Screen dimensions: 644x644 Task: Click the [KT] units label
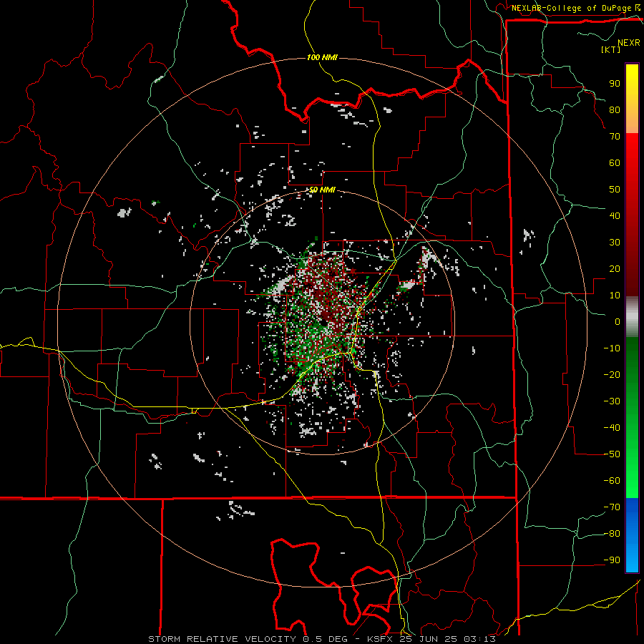[611, 49]
